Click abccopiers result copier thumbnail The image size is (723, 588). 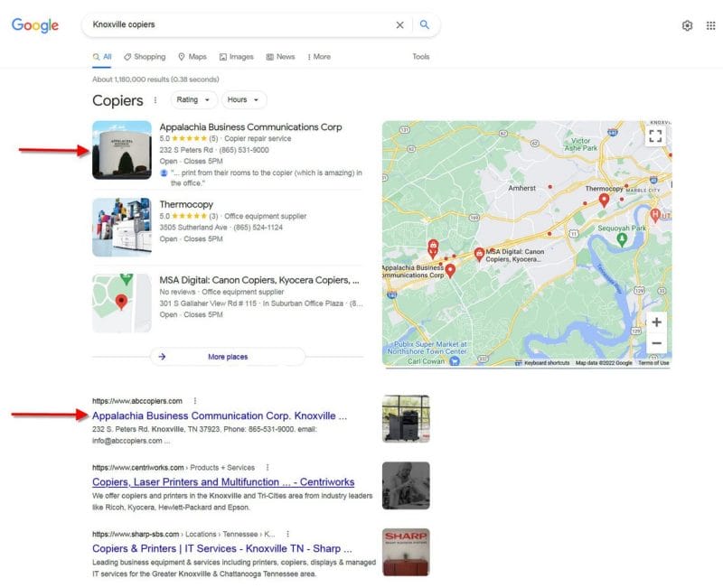406,418
